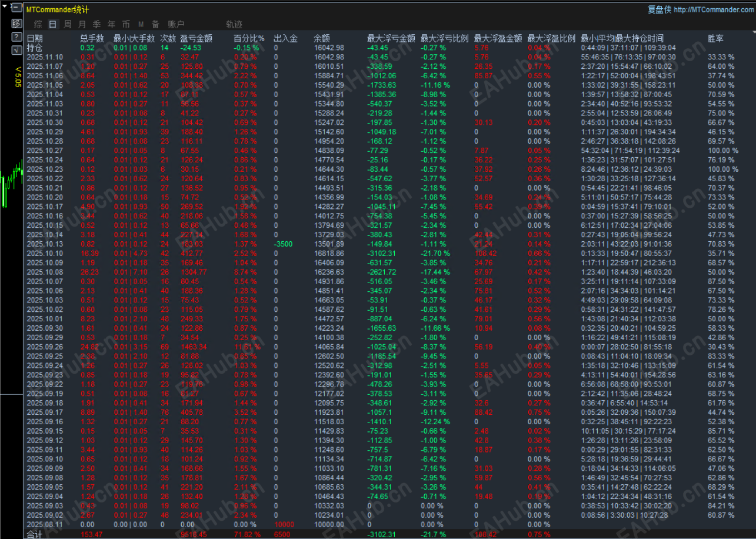Screen dimensions: 756x539
Task: Switch to the M tab
Action: [141, 24]
